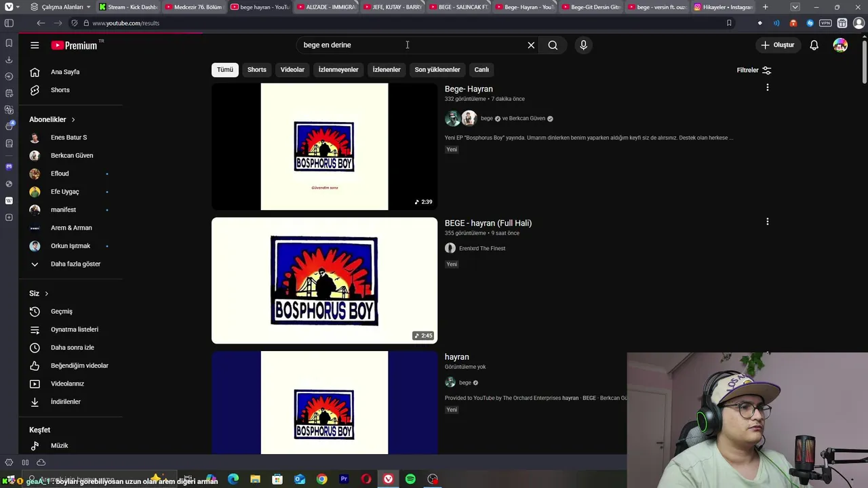The height and width of the screenshot is (488, 868).
Task: Open more options for 'BEGE - hayran (Full Hali)'
Action: click(767, 222)
